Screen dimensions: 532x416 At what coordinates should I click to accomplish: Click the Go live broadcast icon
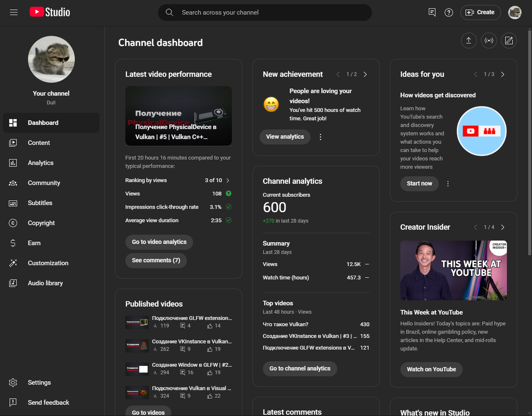[489, 41]
